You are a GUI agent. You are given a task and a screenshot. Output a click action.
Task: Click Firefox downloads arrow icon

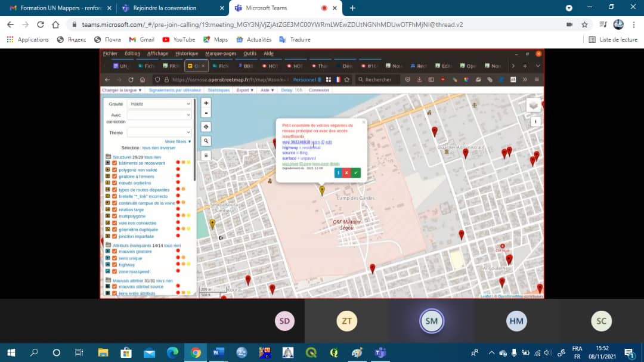[419, 80]
